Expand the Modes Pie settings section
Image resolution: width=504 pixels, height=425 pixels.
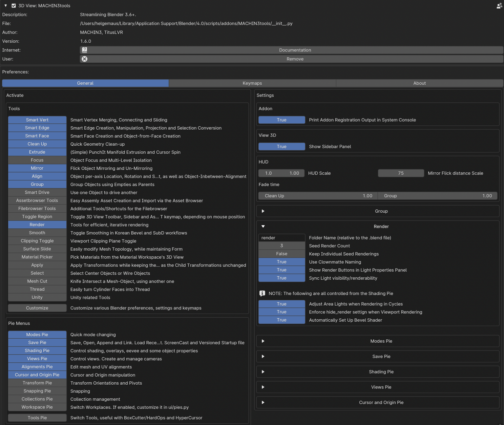(263, 341)
